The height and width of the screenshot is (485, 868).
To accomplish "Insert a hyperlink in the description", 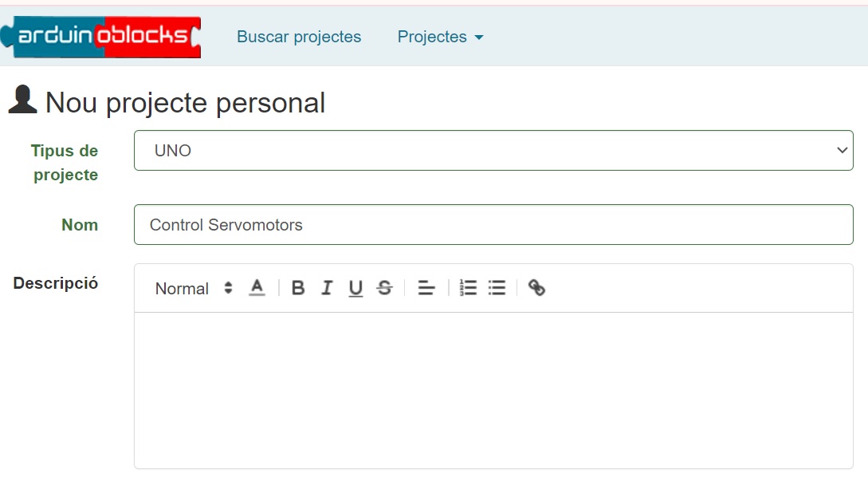I will pyautogui.click(x=537, y=288).
